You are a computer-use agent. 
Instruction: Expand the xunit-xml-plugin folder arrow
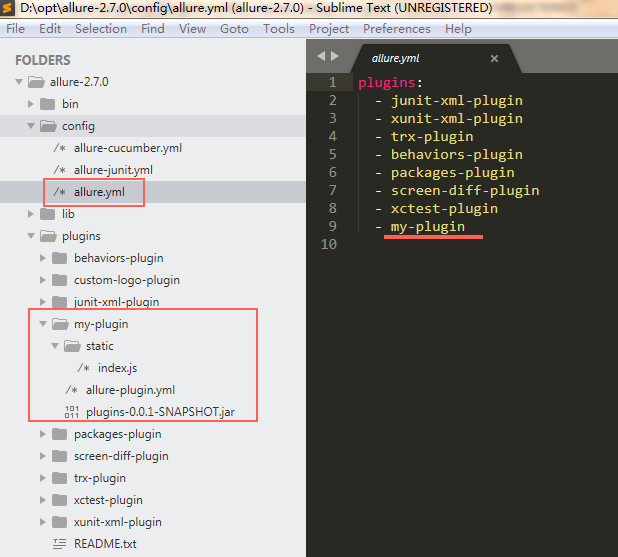(x=43, y=522)
